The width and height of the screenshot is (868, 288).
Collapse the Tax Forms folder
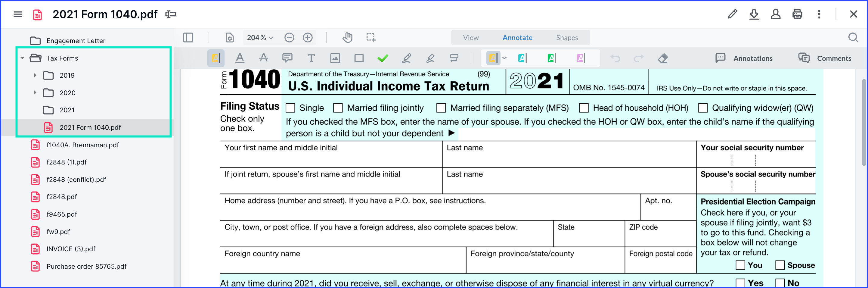coord(22,58)
